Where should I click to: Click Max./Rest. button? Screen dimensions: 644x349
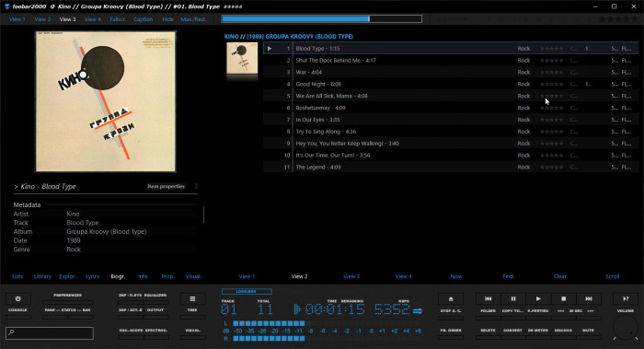coord(193,19)
